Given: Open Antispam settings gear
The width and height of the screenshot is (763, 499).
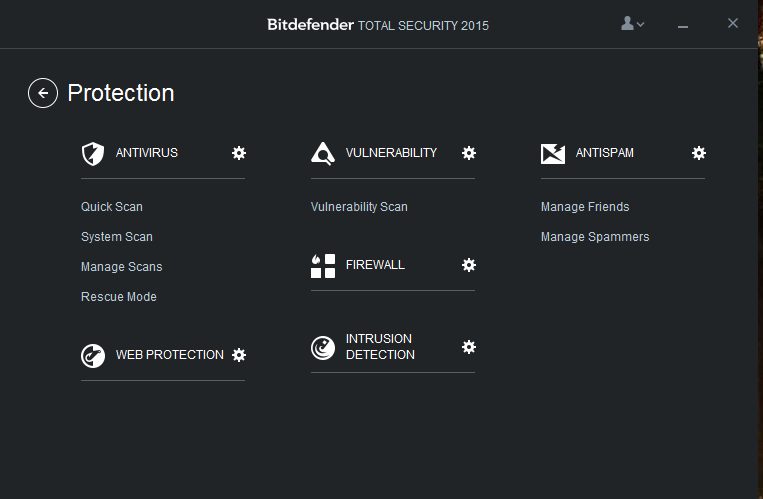Looking at the screenshot, I should [699, 153].
